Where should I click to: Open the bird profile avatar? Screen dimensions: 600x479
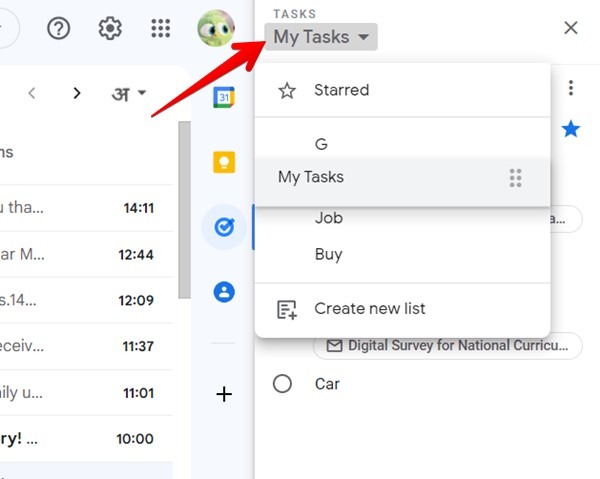tap(216, 28)
